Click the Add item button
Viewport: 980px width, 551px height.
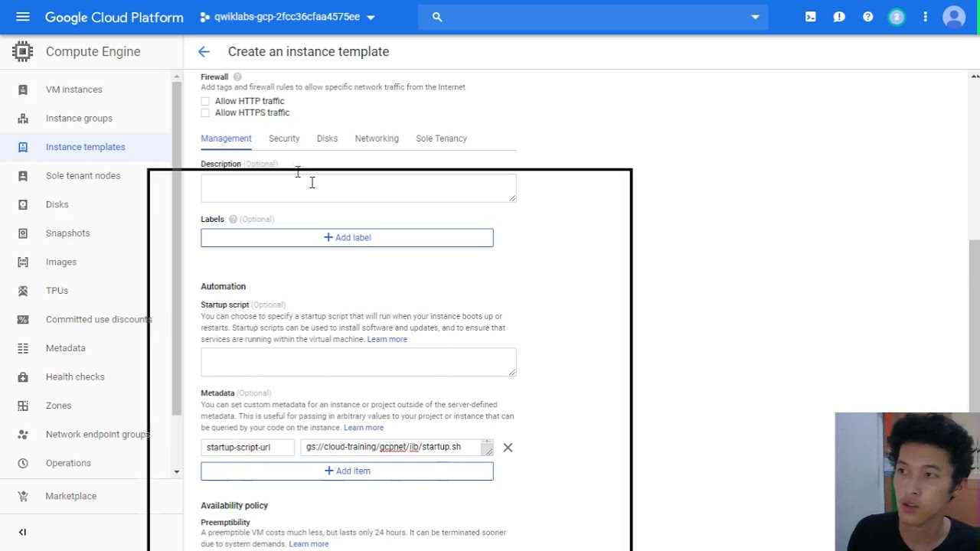(347, 471)
